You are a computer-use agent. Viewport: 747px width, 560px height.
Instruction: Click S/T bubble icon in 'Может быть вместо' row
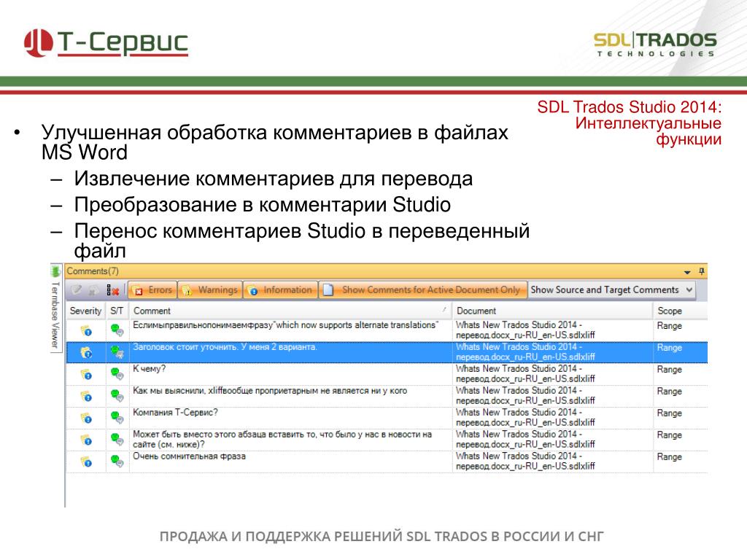[x=117, y=439]
